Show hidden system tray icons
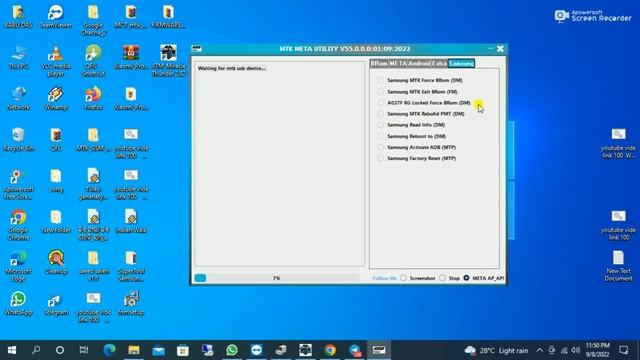The image size is (640, 360). (x=539, y=350)
